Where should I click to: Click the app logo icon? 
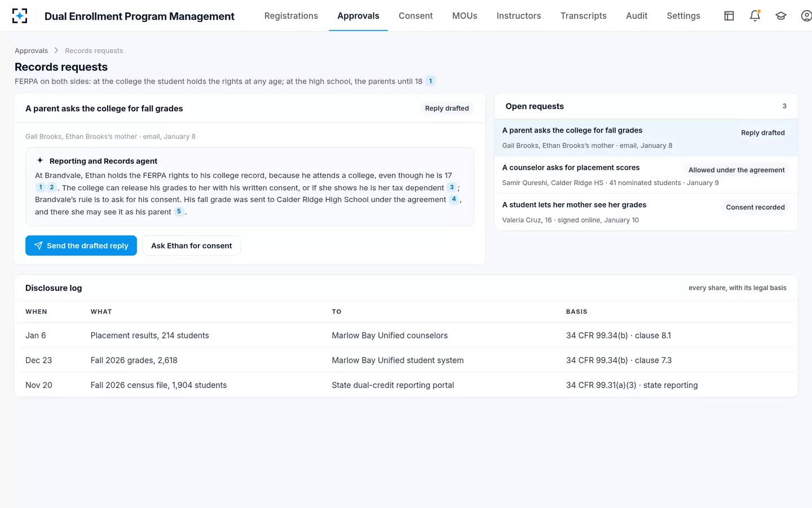[20, 16]
